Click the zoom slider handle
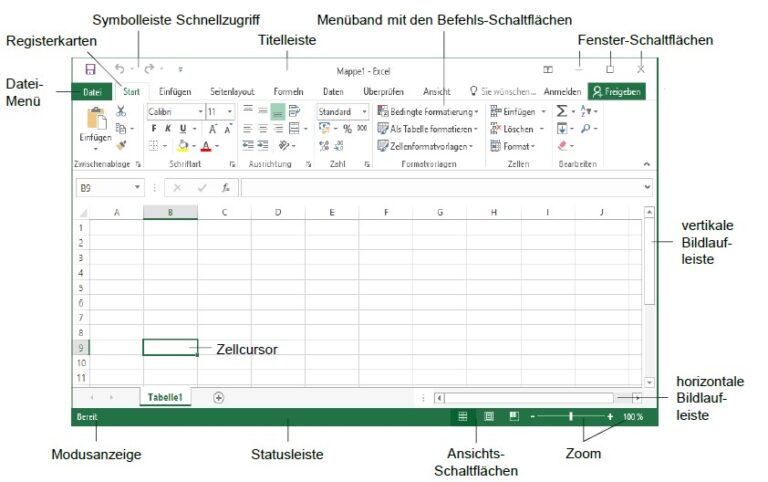 (571, 417)
